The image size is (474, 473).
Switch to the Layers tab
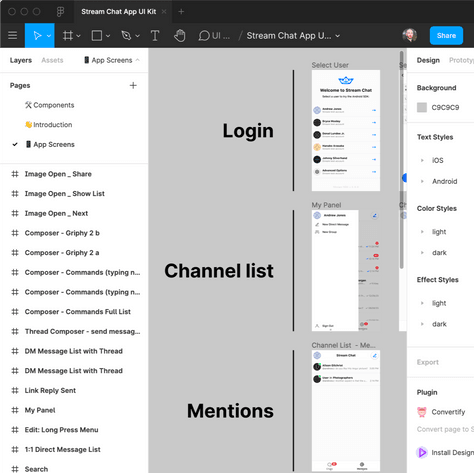(x=21, y=60)
